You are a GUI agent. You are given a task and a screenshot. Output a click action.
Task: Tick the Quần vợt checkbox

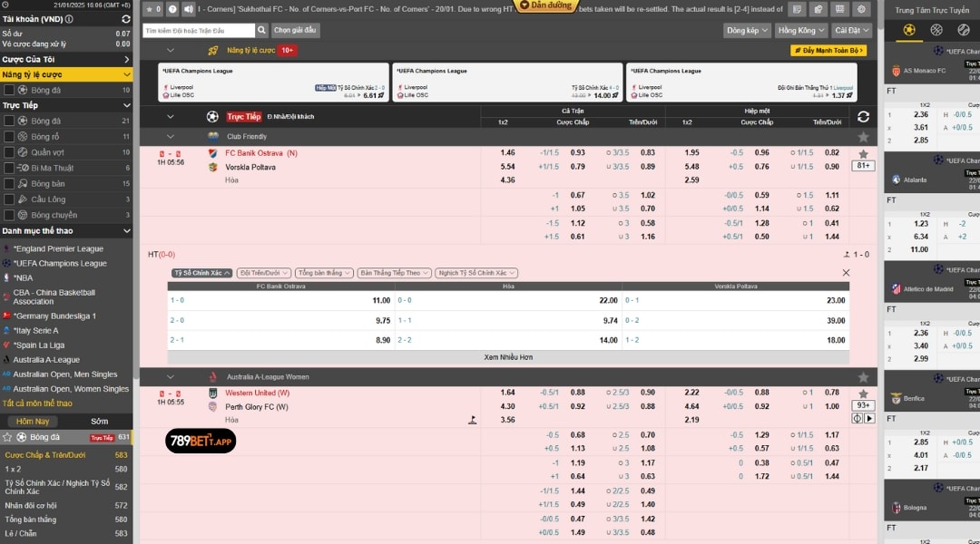click(x=9, y=152)
